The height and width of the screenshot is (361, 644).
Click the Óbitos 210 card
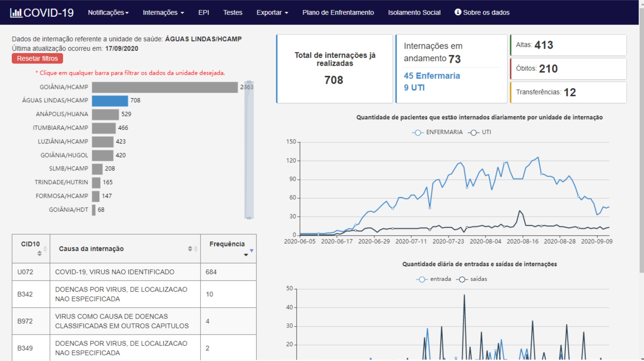tap(568, 69)
